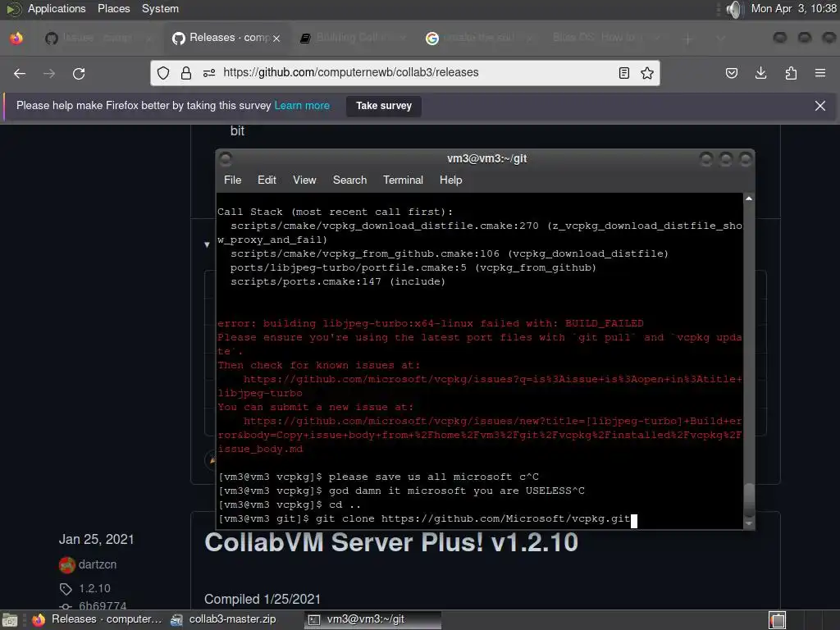The width and height of the screenshot is (840, 630).
Task: Click the clock Mon Apr 3, 10:38
Action: [x=793, y=9]
